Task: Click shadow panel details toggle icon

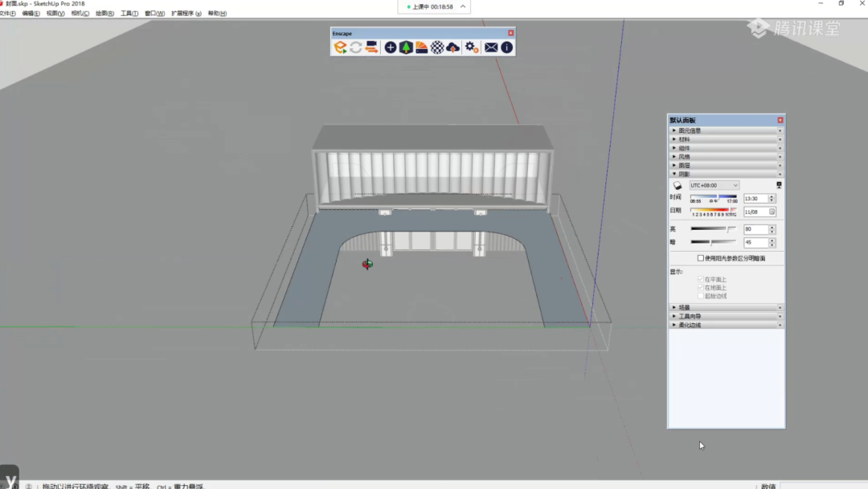Action: [x=779, y=185]
